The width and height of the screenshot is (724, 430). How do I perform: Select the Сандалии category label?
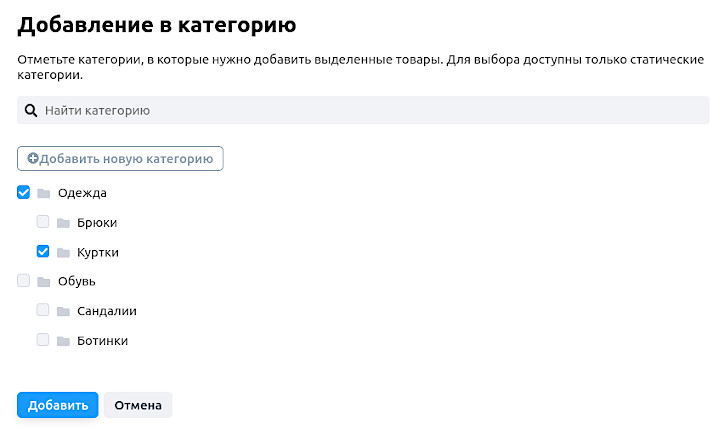coord(107,312)
